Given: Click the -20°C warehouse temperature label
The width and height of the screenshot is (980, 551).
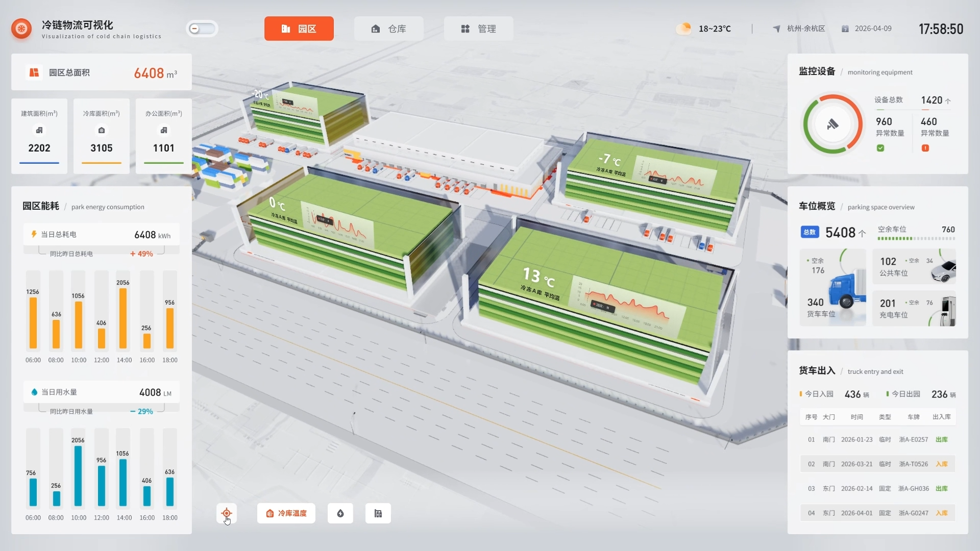Looking at the screenshot, I should click(261, 94).
